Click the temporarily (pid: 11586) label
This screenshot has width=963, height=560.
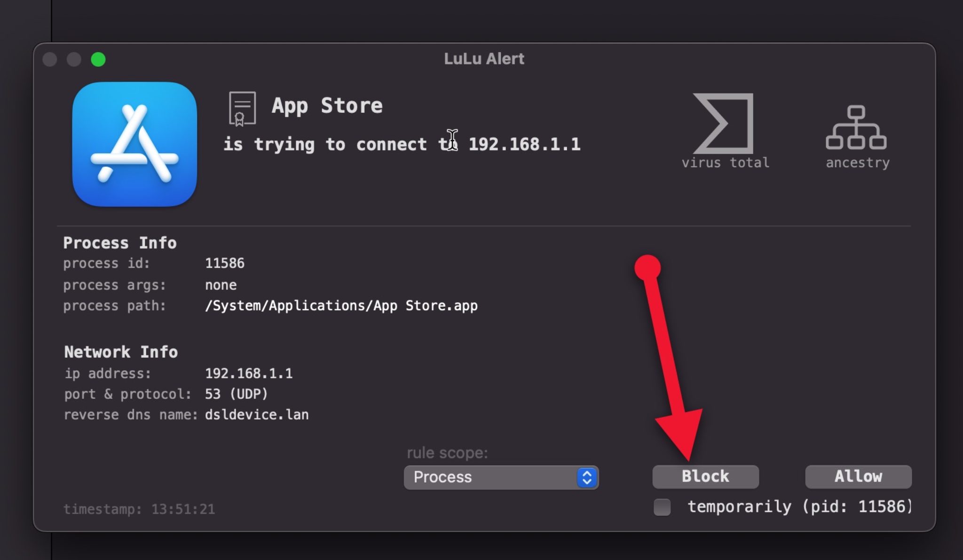(799, 506)
